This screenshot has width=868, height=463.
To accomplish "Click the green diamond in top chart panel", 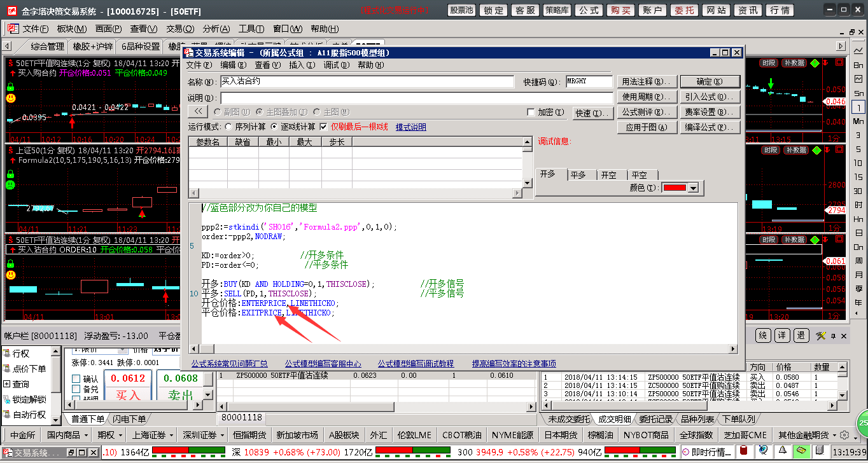I will [814, 63].
